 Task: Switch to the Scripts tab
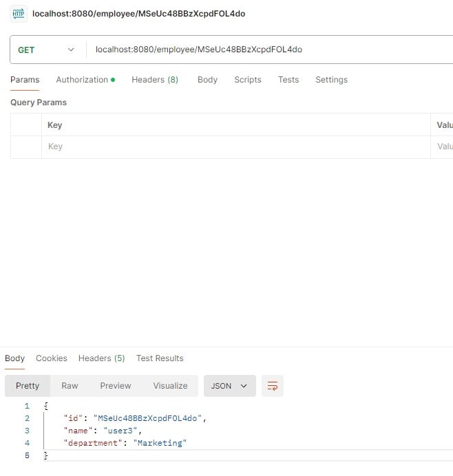[x=248, y=80]
